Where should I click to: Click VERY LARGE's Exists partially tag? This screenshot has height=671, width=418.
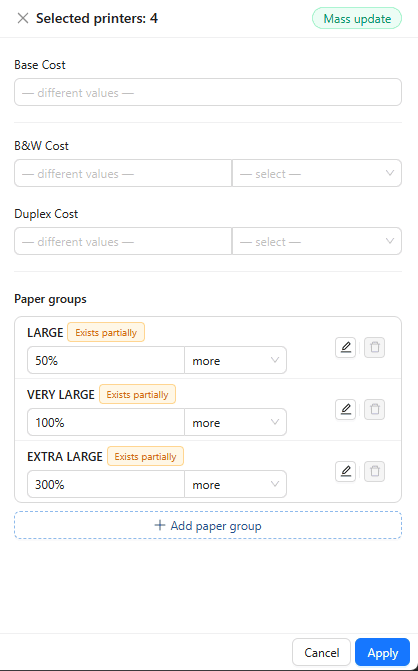point(137,395)
